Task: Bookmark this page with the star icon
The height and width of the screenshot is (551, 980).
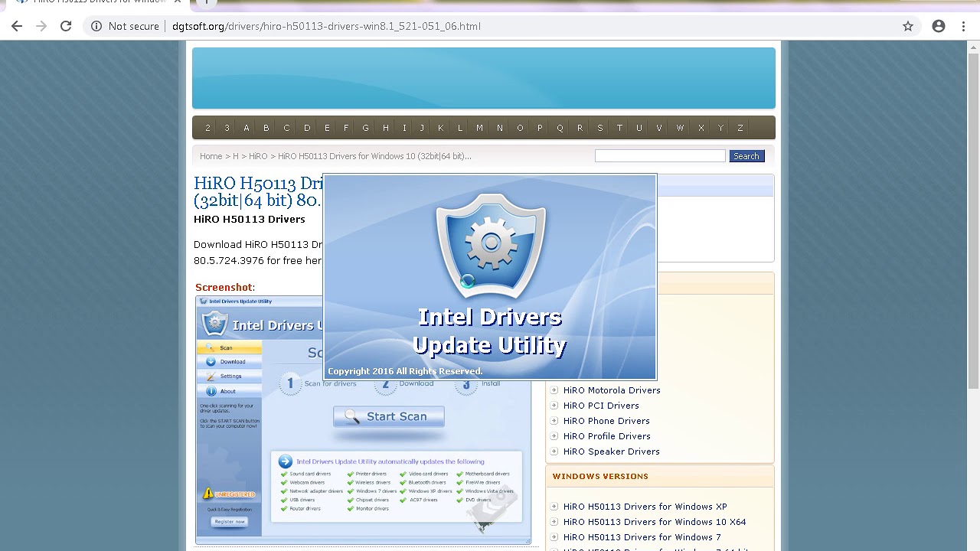Action: (x=908, y=26)
